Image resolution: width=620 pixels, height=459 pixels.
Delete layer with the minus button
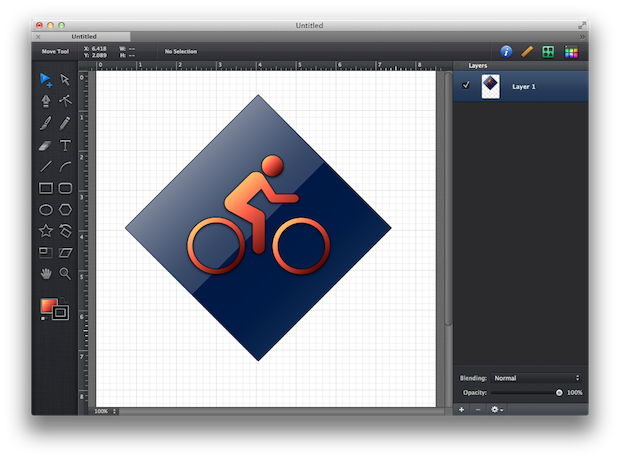coord(478,410)
